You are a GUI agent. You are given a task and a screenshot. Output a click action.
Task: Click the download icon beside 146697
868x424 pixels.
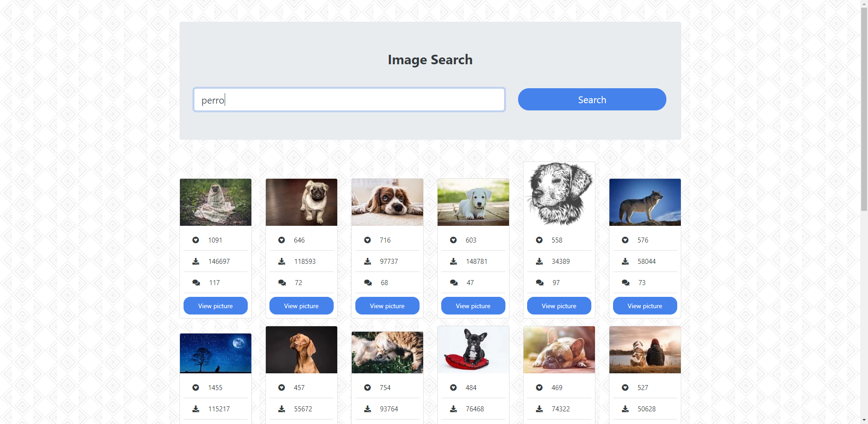point(196,262)
